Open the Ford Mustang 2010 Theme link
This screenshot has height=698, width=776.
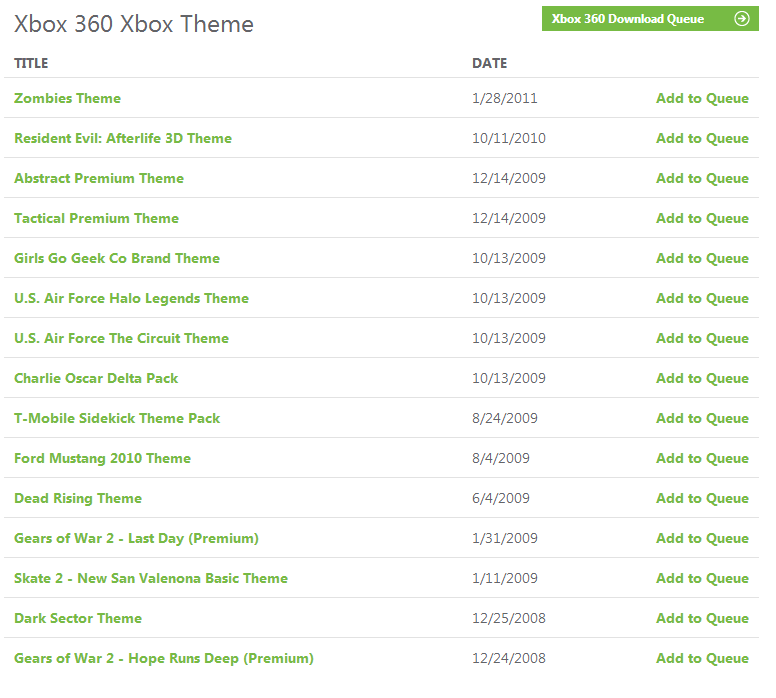(102, 459)
